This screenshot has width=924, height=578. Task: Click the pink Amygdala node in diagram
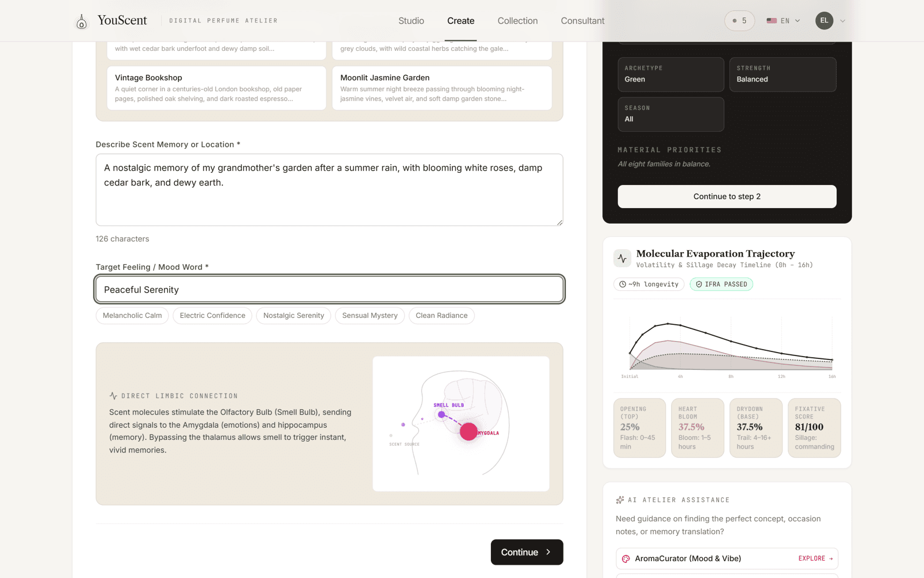(x=468, y=431)
